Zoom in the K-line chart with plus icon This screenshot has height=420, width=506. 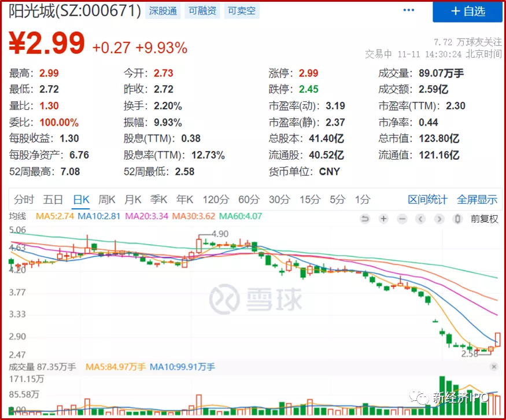[383, 219]
